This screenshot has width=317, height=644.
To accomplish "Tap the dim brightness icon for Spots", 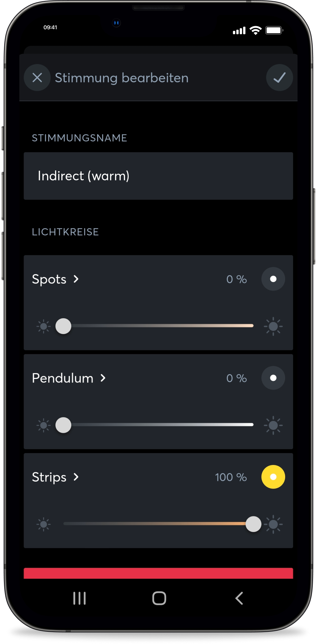I will click(43, 326).
